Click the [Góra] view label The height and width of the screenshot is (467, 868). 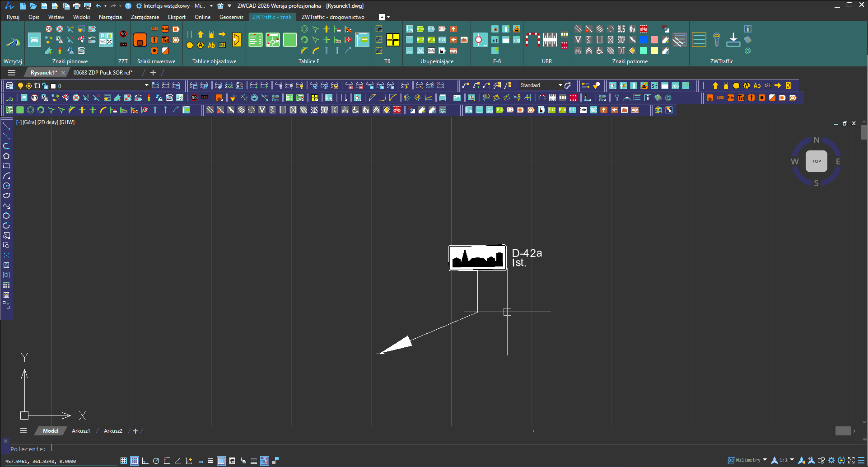pyautogui.click(x=29, y=122)
